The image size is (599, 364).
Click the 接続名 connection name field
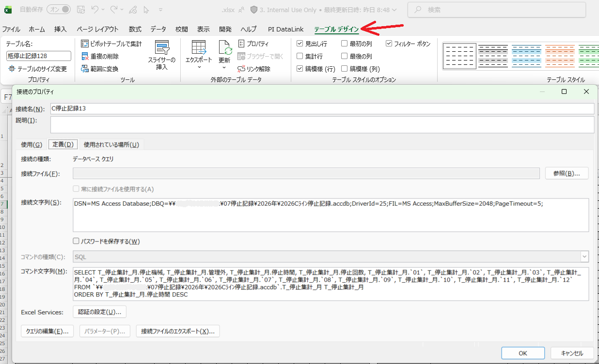click(322, 108)
